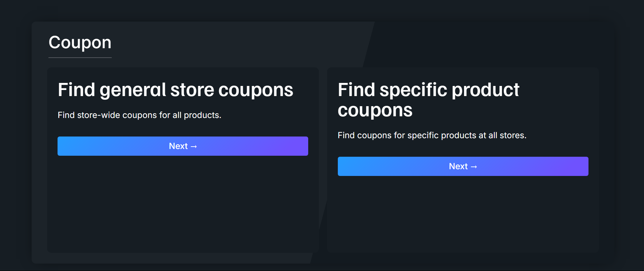Select the "Find specific product" title line
Screen dimensions: 644x271
(428, 90)
